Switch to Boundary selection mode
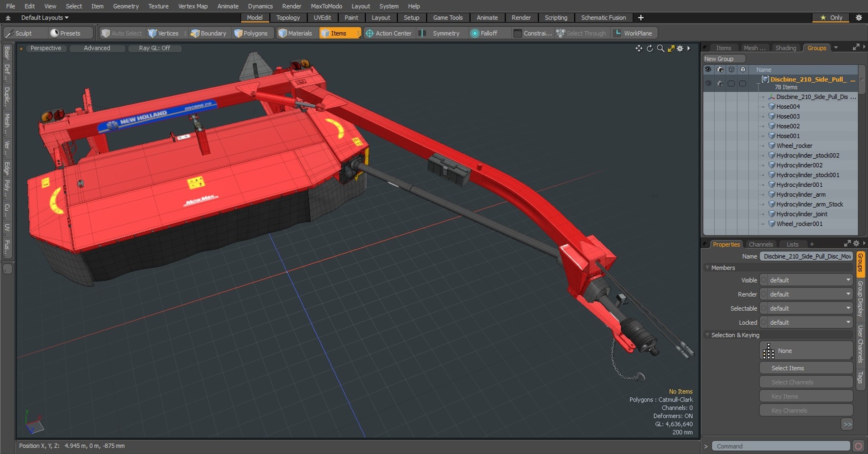This screenshot has height=454, width=868. 209,33
